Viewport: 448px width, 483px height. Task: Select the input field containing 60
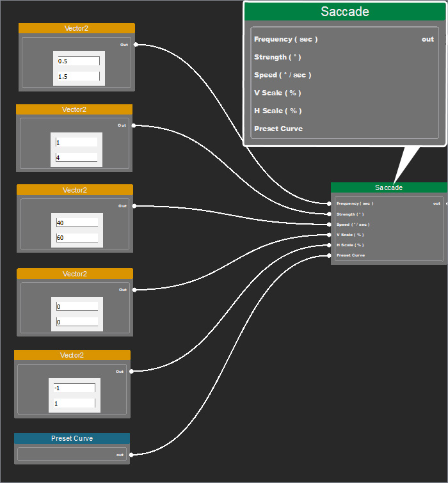tap(77, 237)
